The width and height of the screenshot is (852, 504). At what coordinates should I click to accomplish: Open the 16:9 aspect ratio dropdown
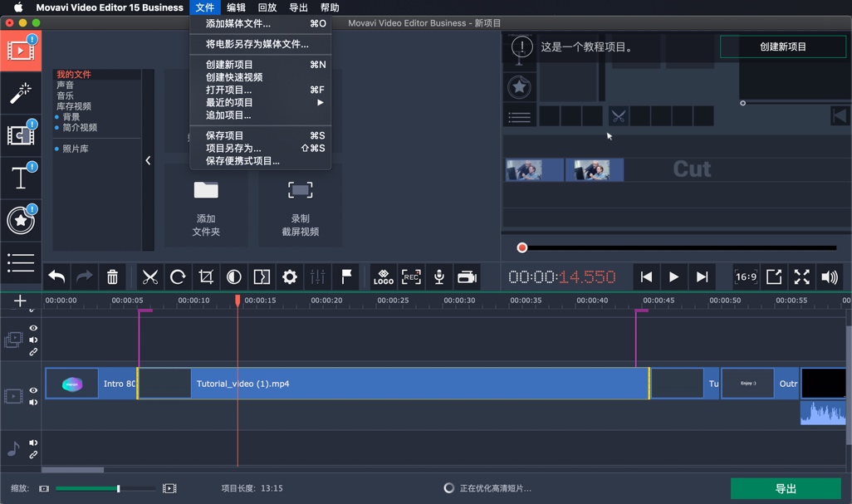point(745,276)
